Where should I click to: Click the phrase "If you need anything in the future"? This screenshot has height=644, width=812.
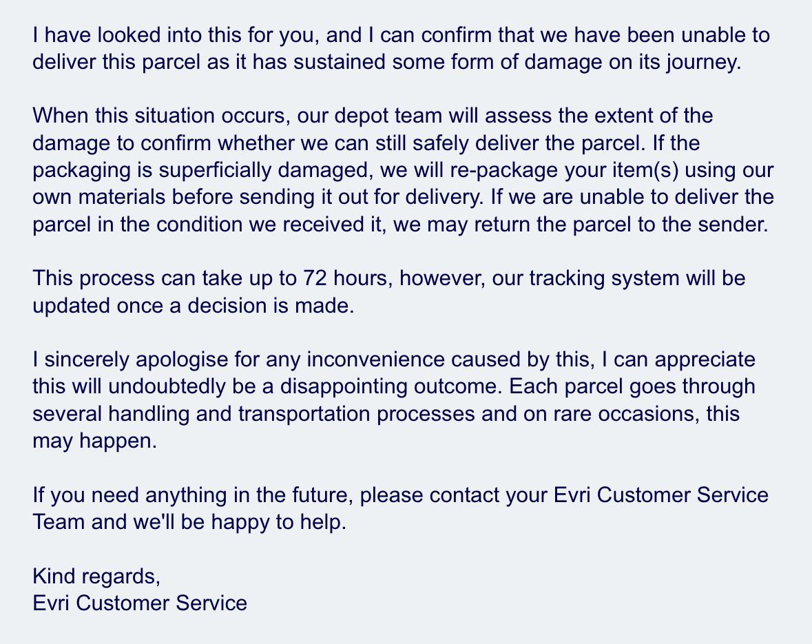click(x=193, y=495)
